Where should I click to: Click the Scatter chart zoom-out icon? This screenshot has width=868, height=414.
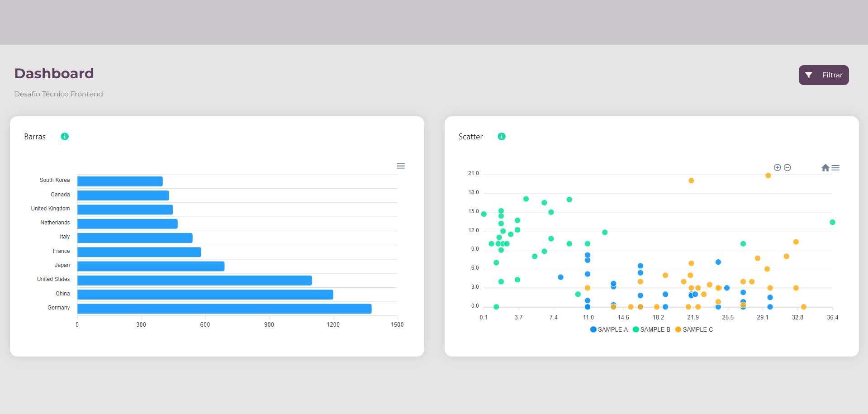tap(787, 167)
